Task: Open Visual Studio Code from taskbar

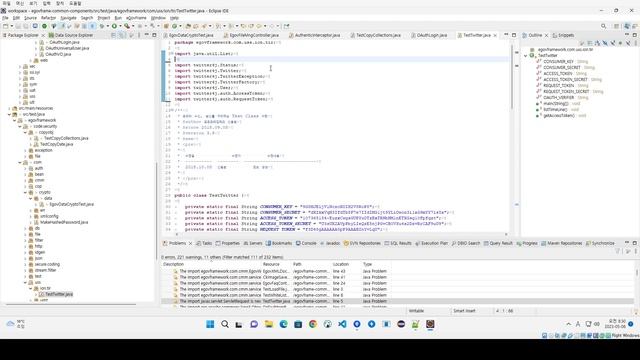Action: point(342,324)
